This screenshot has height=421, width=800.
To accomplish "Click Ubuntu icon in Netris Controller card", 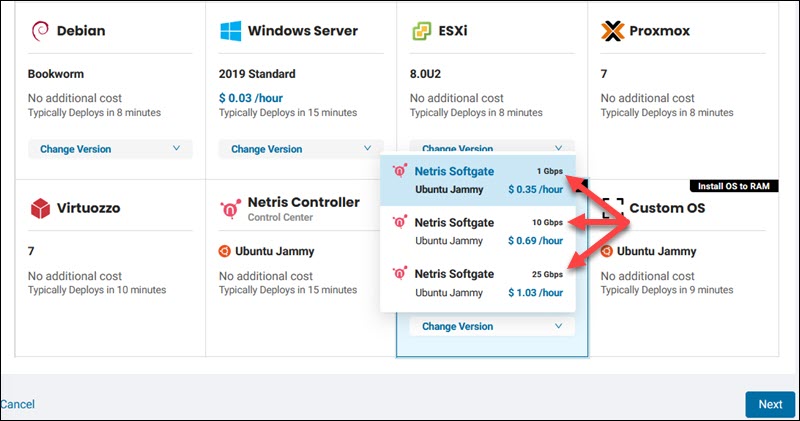I will pyautogui.click(x=224, y=251).
